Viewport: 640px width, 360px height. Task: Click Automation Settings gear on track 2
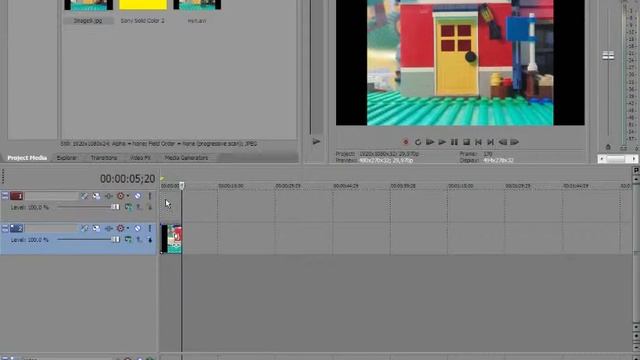(120, 229)
